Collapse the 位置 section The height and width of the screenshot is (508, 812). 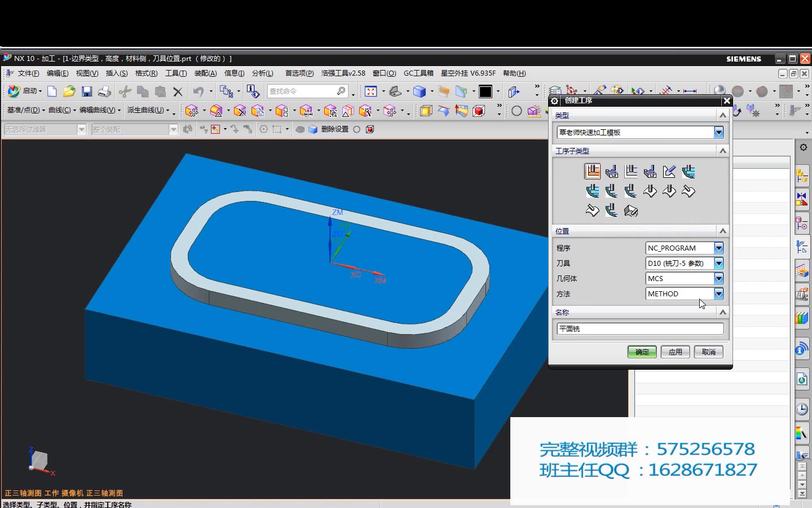(x=722, y=231)
